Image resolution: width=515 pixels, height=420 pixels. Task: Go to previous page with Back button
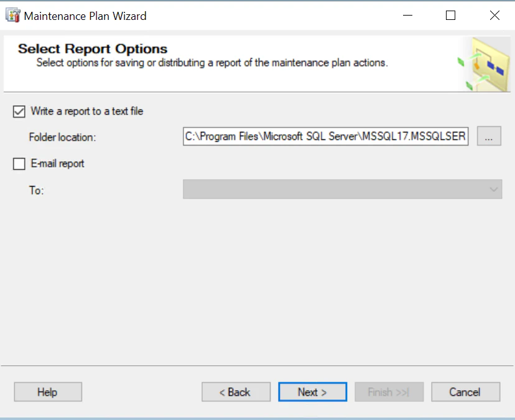236,392
